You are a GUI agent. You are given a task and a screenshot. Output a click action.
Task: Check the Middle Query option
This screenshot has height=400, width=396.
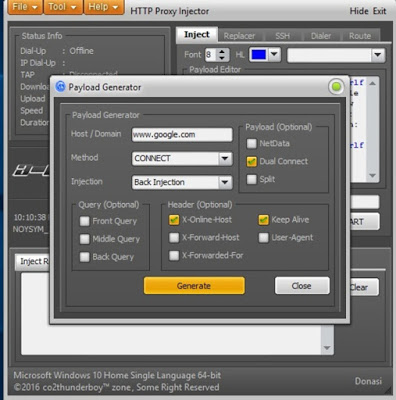(85, 239)
